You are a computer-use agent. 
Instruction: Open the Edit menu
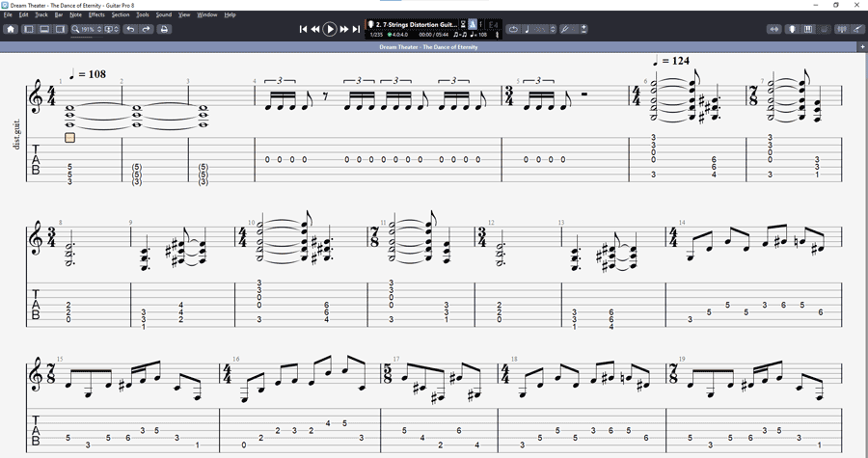(x=24, y=14)
